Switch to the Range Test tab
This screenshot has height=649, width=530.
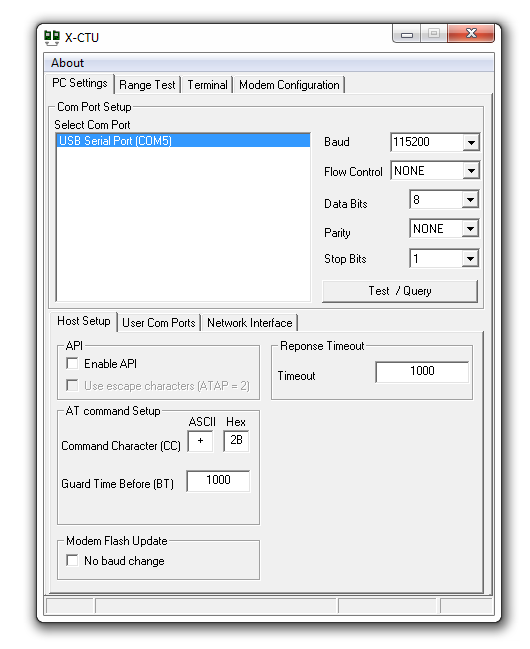point(147,85)
